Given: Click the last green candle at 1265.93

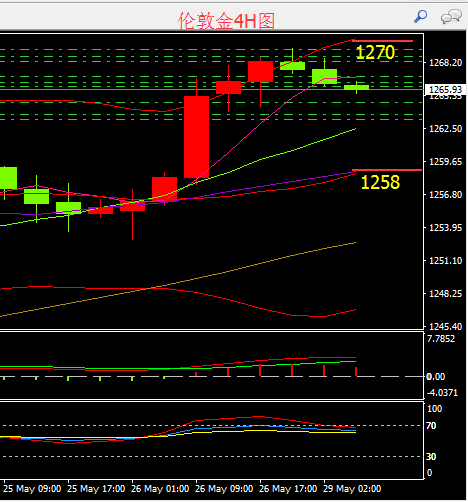Looking at the screenshot, I should coord(356,87).
